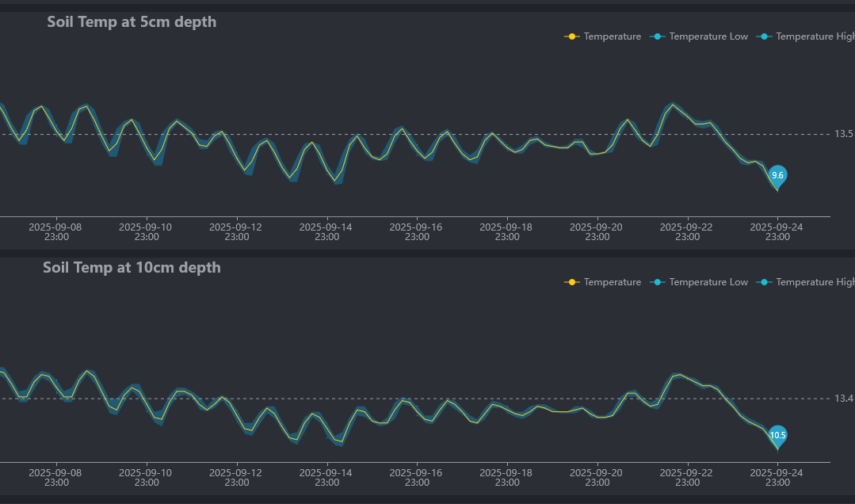Click the Soil Temp at 5cm depth title

pyautogui.click(x=132, y=22)
